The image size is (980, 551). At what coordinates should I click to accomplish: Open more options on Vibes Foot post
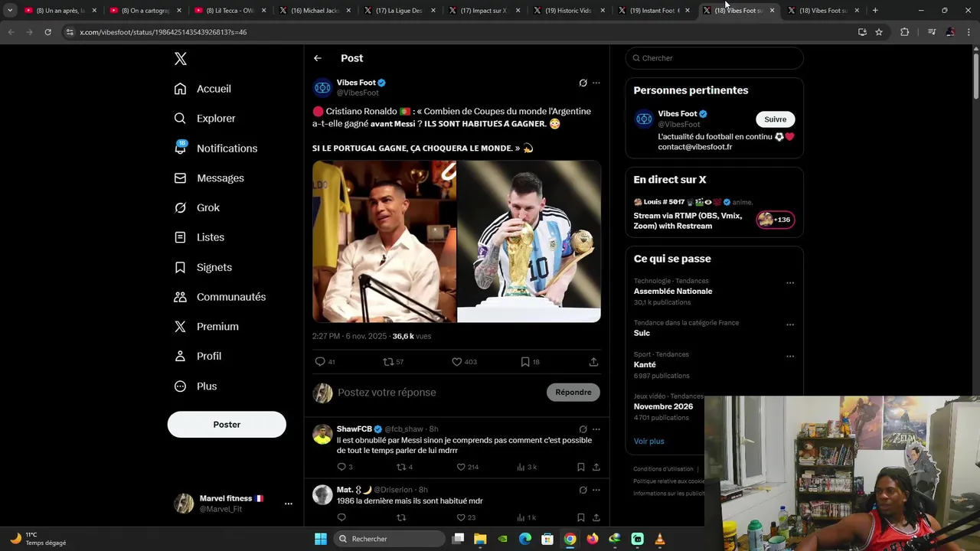596,83
